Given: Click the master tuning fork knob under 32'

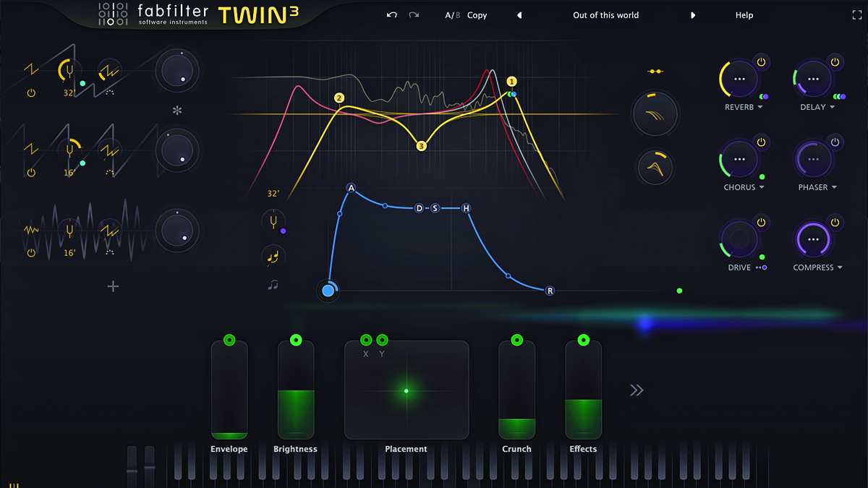Looking at the screenshot, I should (273, 222).
